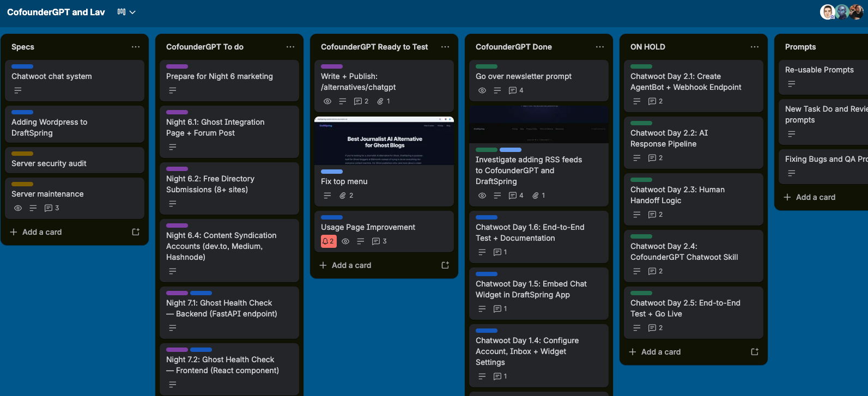Click the red notification badge on Usage Page Improvement
Viewport: 868px width, 396px height.
(329, 241)
